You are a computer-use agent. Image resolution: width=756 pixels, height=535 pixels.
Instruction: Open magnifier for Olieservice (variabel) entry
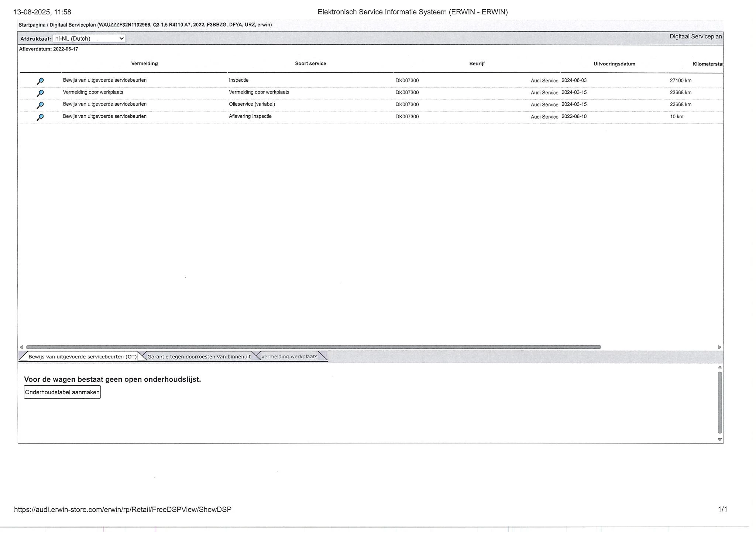click(x=40, y=105)
